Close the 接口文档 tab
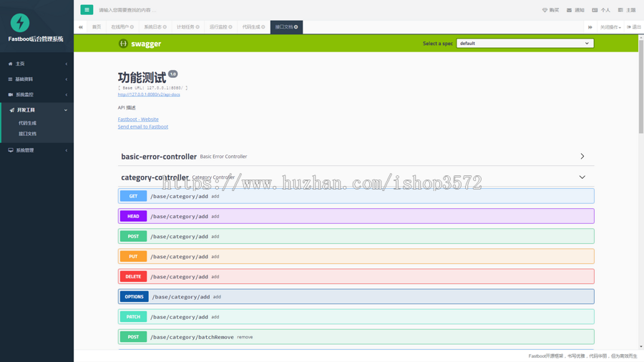Image resolution: width=644 pixels, height=362 pixels. pyautogui.click(x=296, y=27)
